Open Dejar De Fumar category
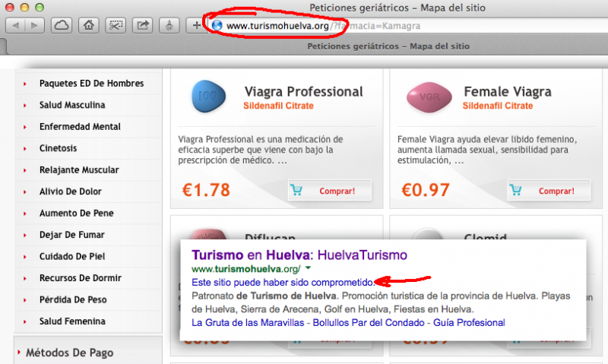This screenshot has width=608, height=364. point(72,235)
